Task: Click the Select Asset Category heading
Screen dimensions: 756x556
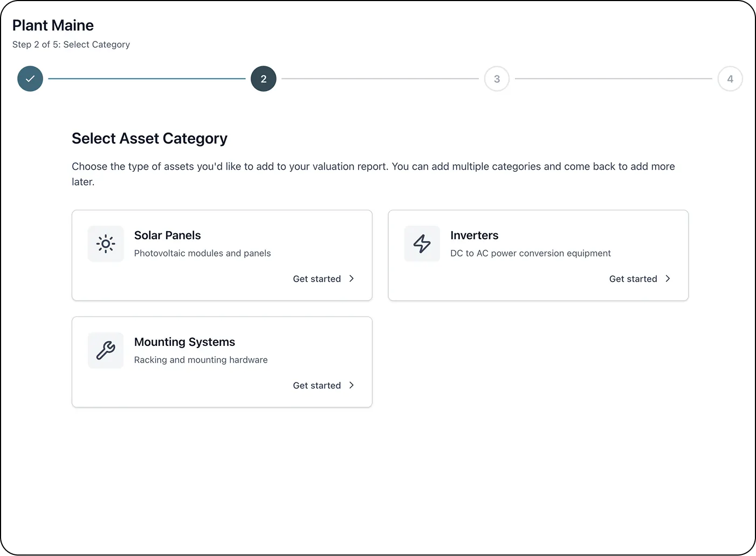Action: click(x=149, y=138)
